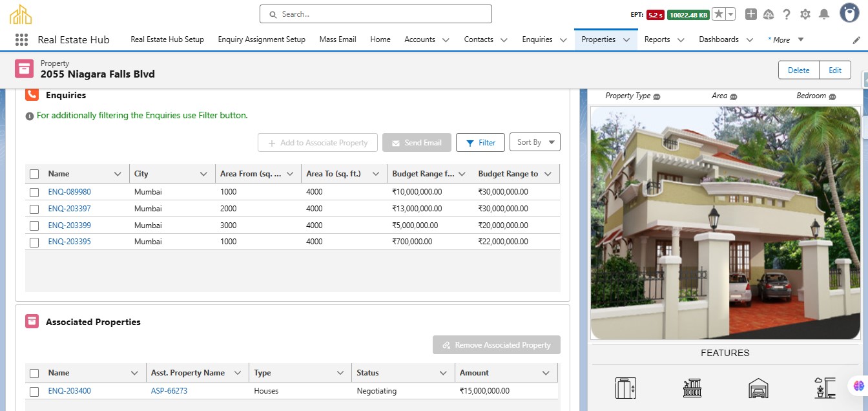Click the edit navigation pencil icon

[x=856, y=40]
